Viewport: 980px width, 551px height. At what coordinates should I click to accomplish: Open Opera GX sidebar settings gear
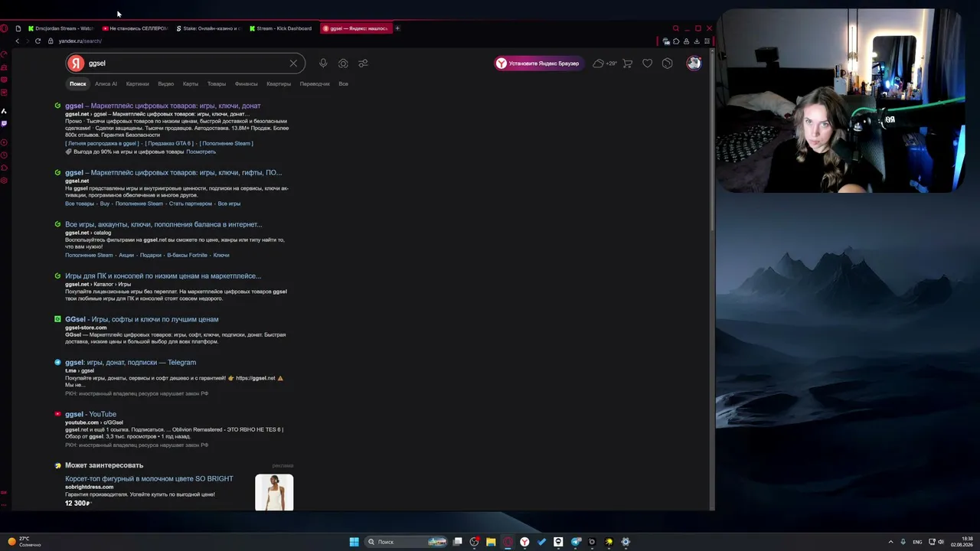(x=4, y=181)
